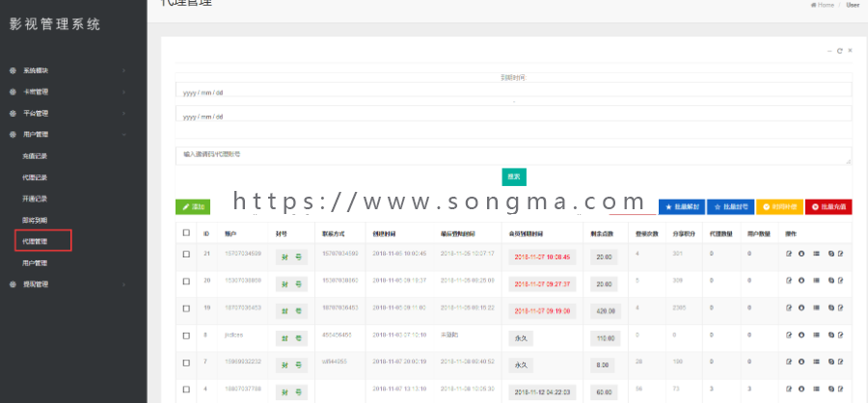
Task: Check the box for row ID 20
Action: tap(186, 282)
